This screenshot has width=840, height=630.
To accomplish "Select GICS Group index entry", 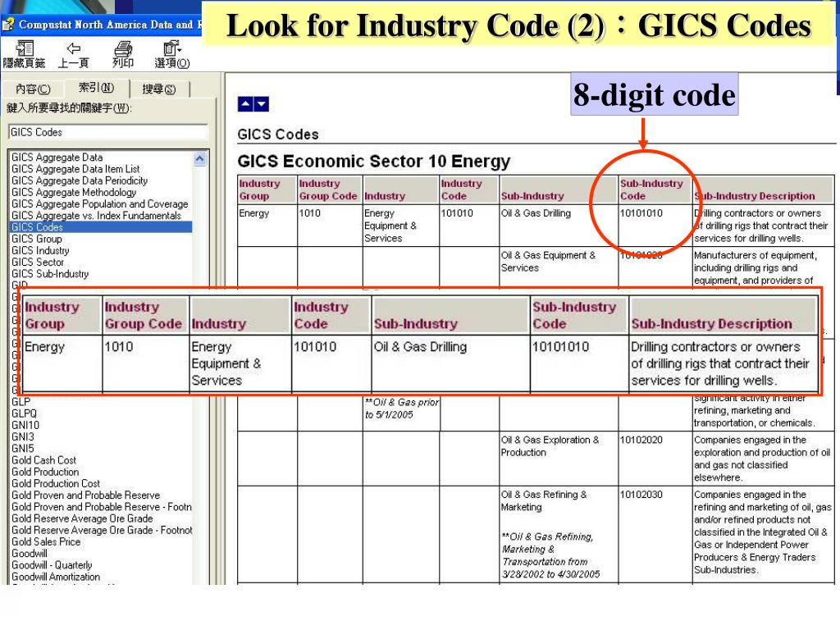I will pos(36,239).
